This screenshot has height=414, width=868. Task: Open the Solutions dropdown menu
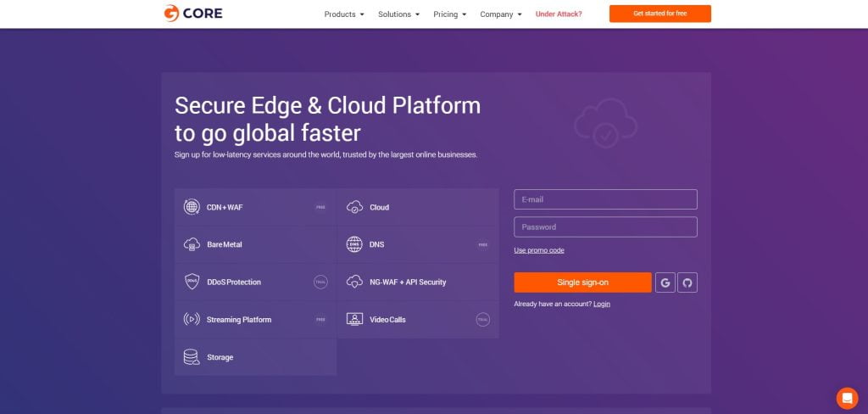[x=398, y=14]
